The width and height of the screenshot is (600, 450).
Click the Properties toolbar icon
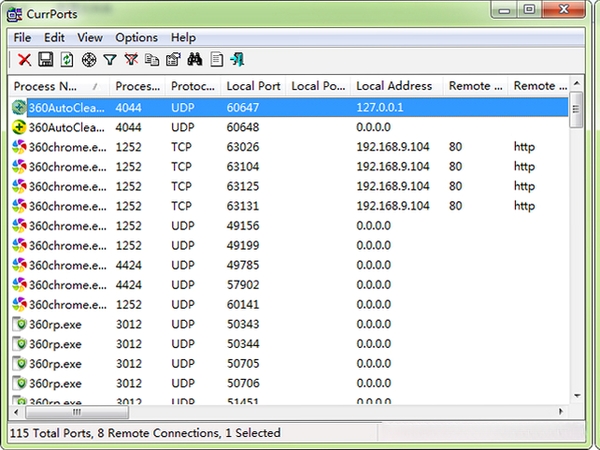(x=173, y=60)
